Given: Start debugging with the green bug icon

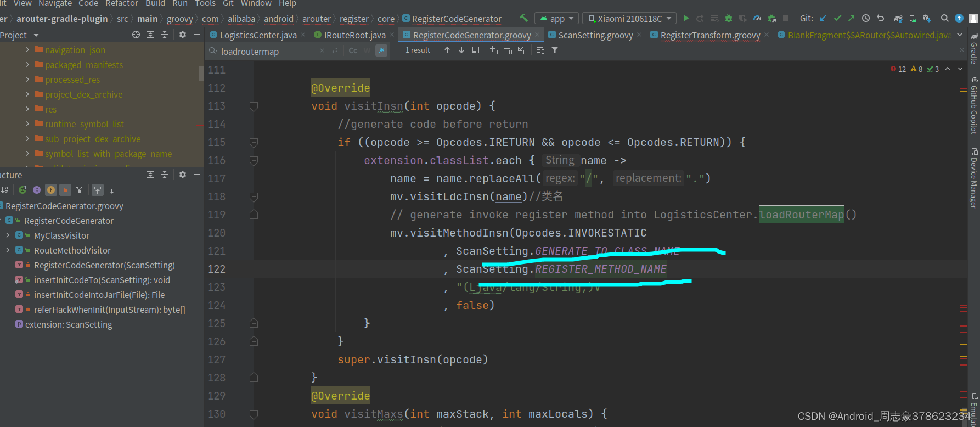Looking at the screenshot, I should [729, 18].
